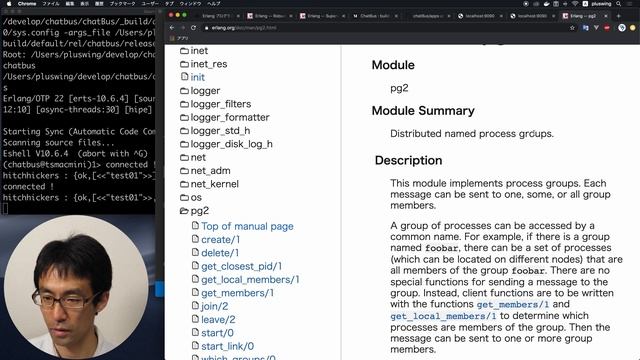Open the ユーザー menu
This screenshot has height=360, width=640.
pyautogui.click(x=150, y=4)
